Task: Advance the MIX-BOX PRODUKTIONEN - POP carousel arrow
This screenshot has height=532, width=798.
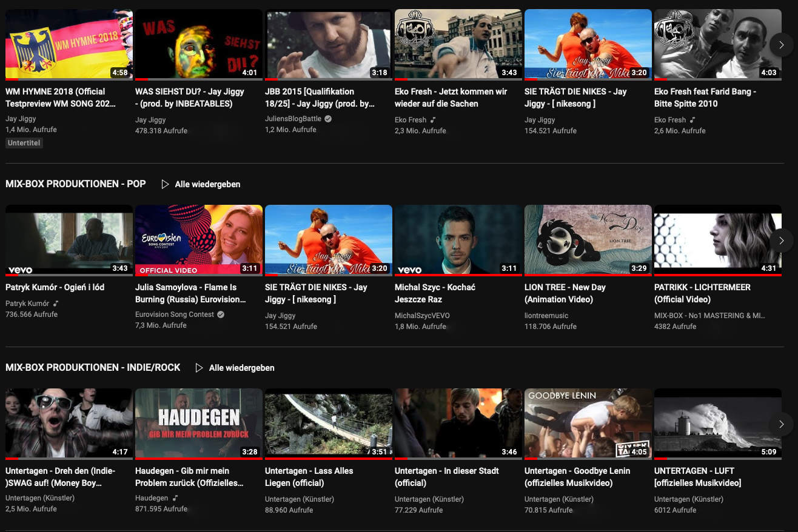Action: pyautogui.click(x=782, y=241)
